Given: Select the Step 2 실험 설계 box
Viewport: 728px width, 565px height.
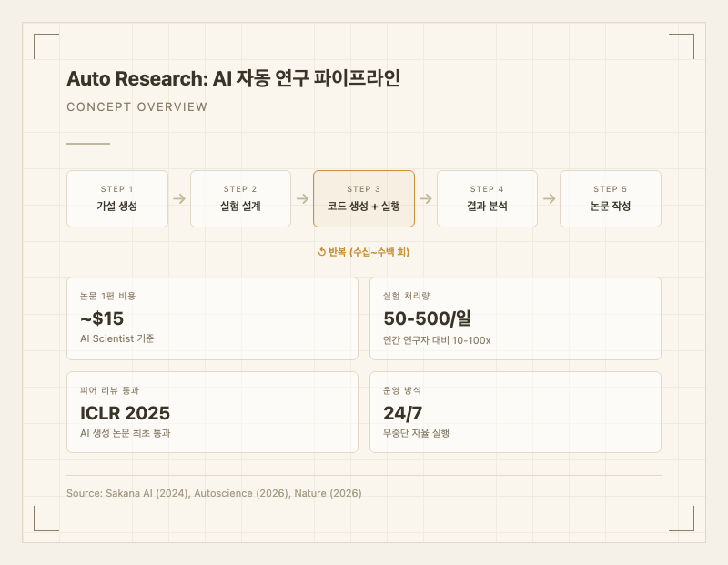Looking at the screenshot, I should click(240, 198).
